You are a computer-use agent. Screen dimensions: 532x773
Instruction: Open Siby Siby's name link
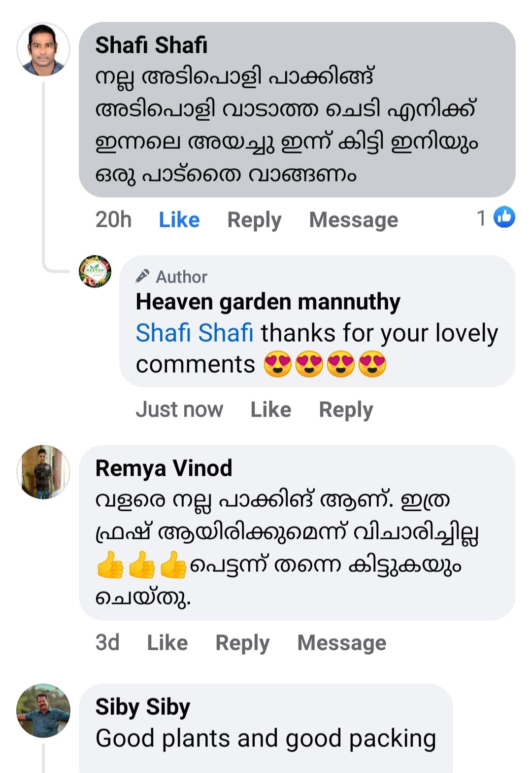point(142,707)
